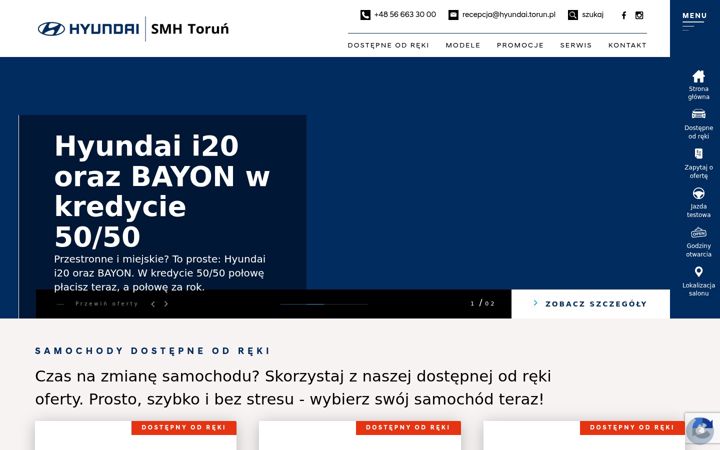Click the Hyundai i20 oraz BAYON headline
Image resolution: width=720 pixels, height=450 pixels.
click(162, 191)
